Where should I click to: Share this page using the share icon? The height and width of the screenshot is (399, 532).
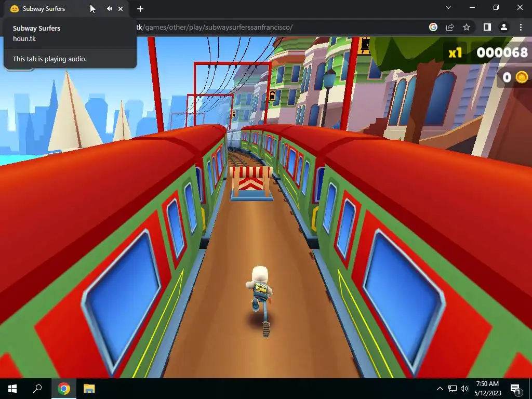point(450,27)
